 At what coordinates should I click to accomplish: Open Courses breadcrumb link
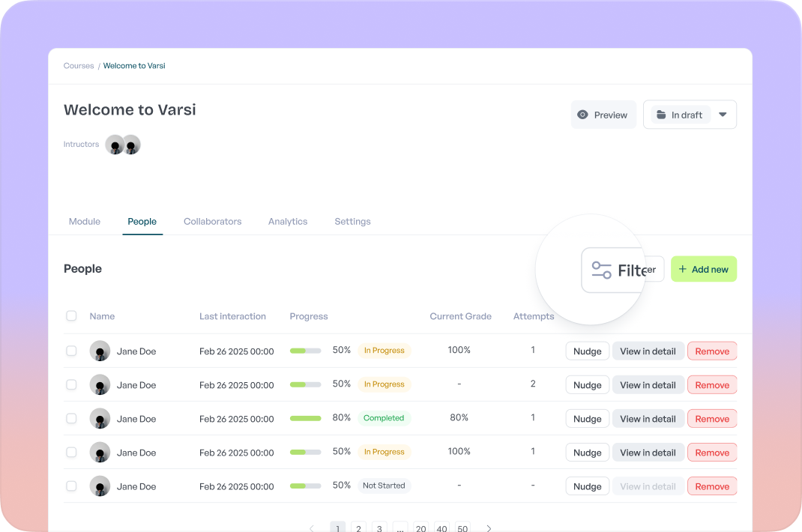click(79, 66)
